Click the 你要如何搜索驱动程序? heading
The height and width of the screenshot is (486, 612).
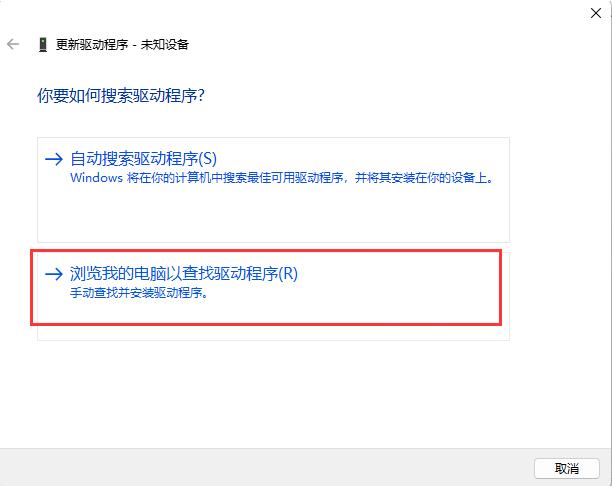[x=121, y=96]
